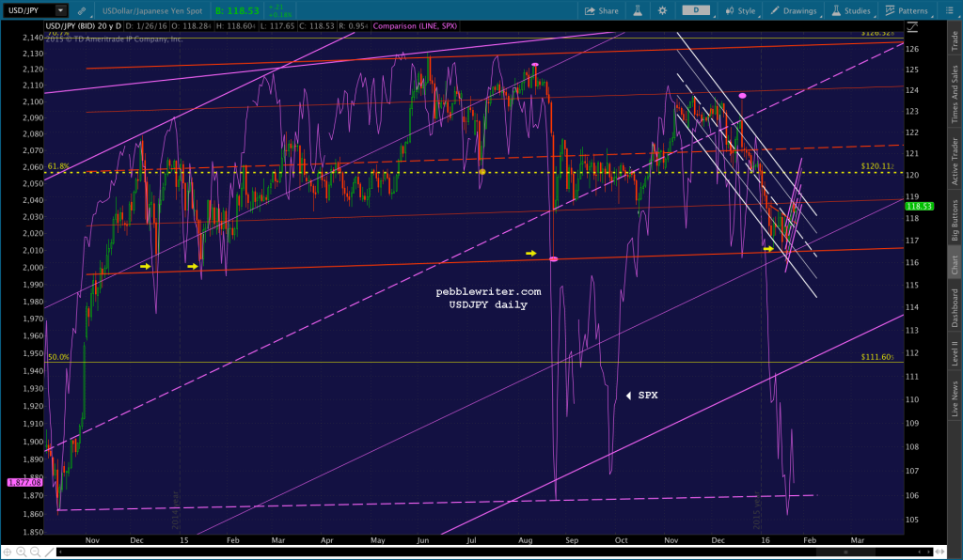
Task: Switch to Times And Sales side tab
Action: click(x=955, y=94)
